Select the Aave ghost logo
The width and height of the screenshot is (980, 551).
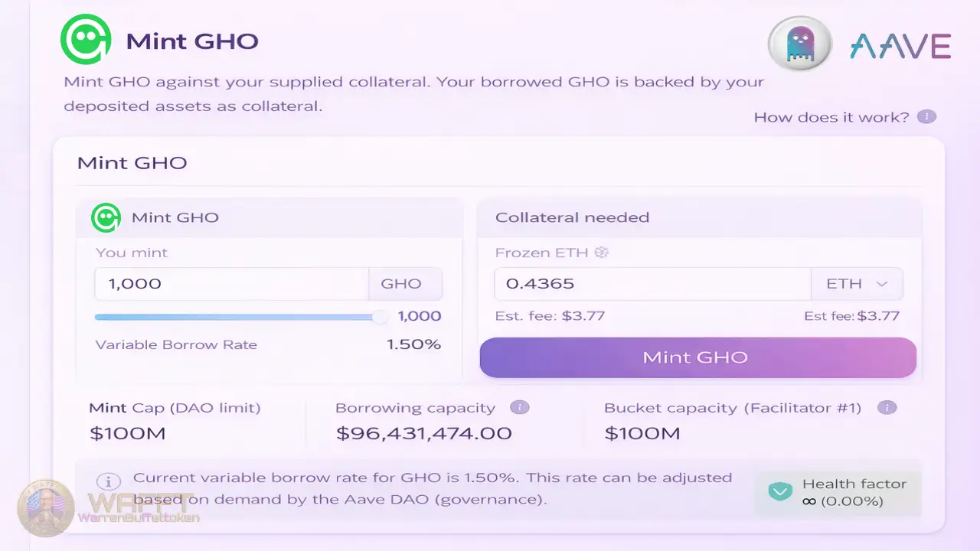pyautogui.click(x=799, y=44)
